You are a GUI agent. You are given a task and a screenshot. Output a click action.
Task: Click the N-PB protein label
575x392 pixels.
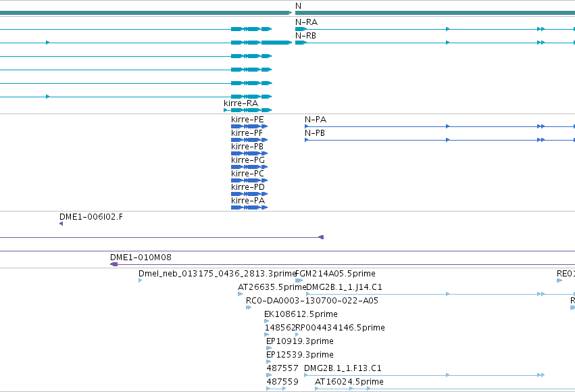pos(315,133)
